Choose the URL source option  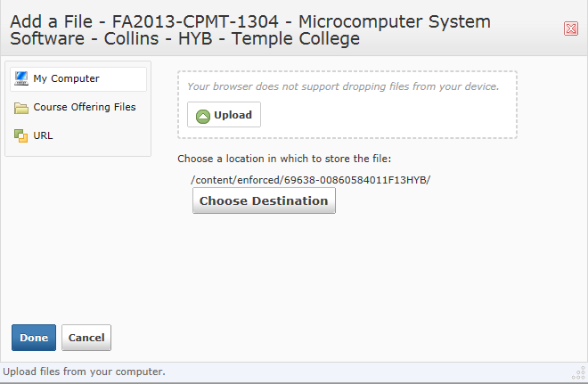(43, 135)
